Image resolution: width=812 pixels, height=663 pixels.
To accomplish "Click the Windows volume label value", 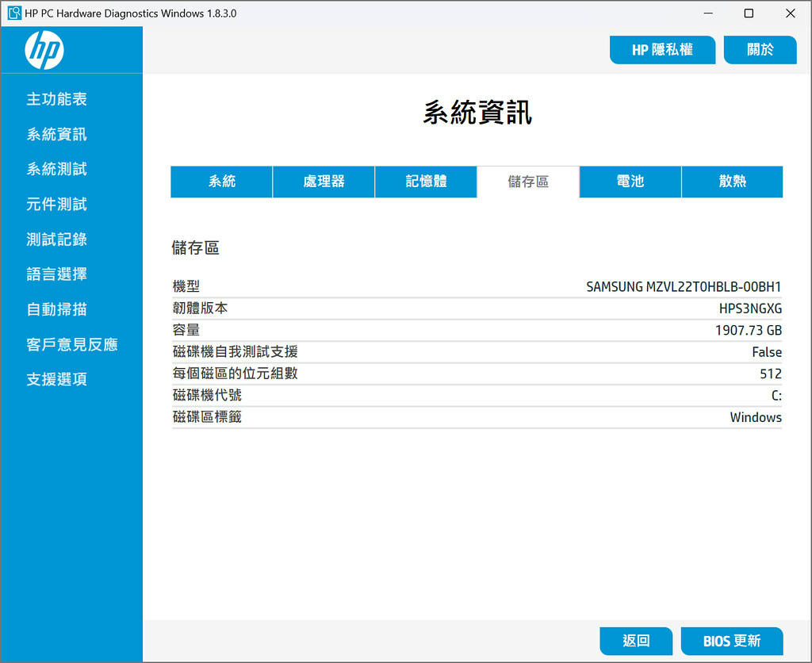I will (756, 417).
